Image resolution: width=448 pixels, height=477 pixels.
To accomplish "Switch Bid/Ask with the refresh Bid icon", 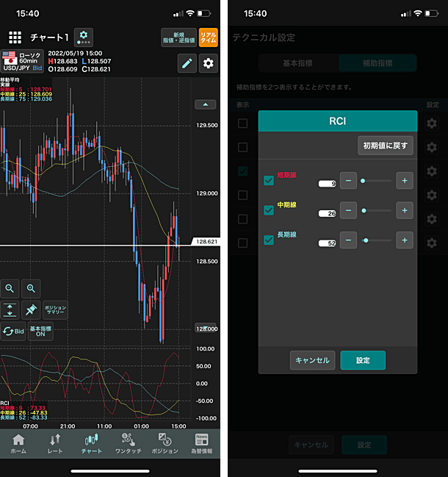I will click(13, 331).
